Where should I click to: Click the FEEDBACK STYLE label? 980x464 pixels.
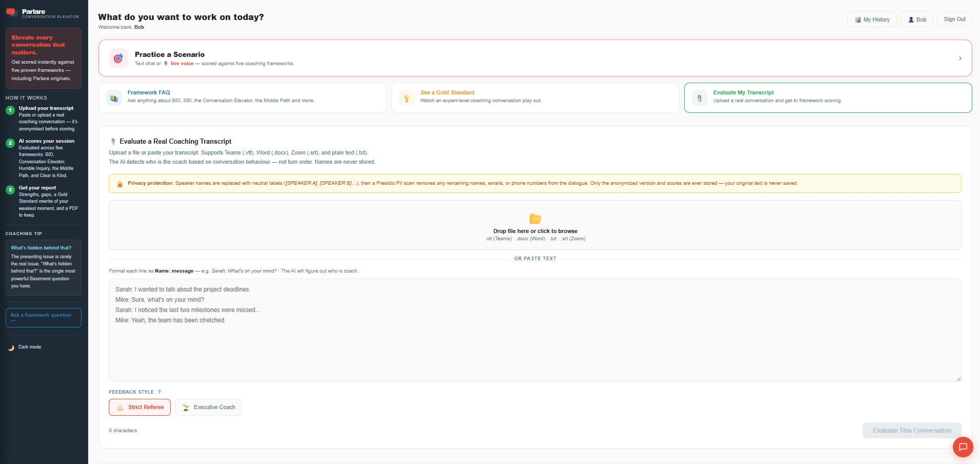tap(131, 392)
